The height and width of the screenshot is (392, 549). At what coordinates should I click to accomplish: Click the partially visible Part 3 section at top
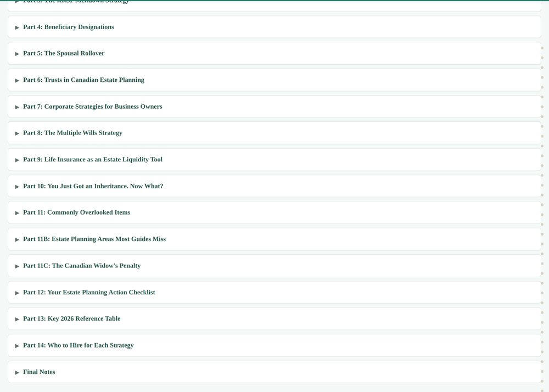274,6
